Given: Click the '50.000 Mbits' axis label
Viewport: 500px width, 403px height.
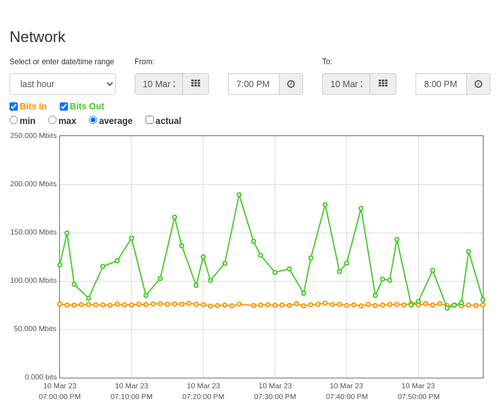Looking at the screenshot, I should (x=35, y=329).
